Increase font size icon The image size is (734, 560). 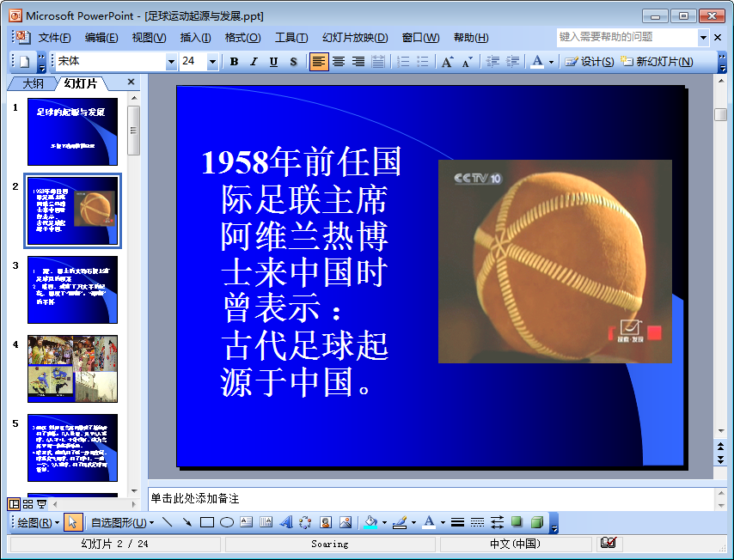pyautogui.click(x=447, y=61)
